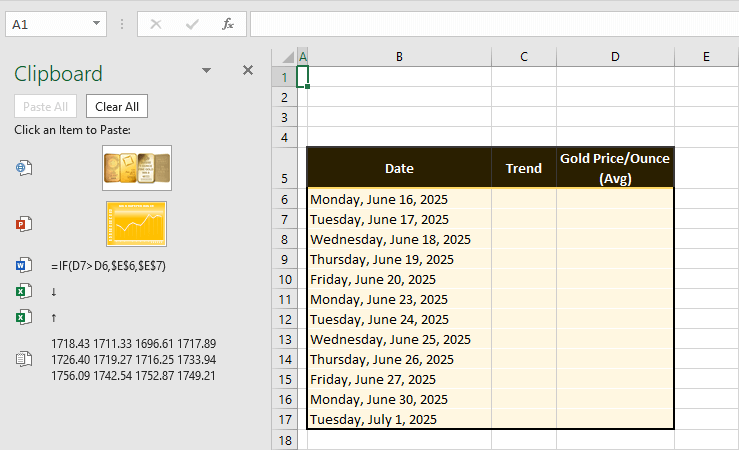
Task: Click the formula bar input area
Action: click(494, 24)
